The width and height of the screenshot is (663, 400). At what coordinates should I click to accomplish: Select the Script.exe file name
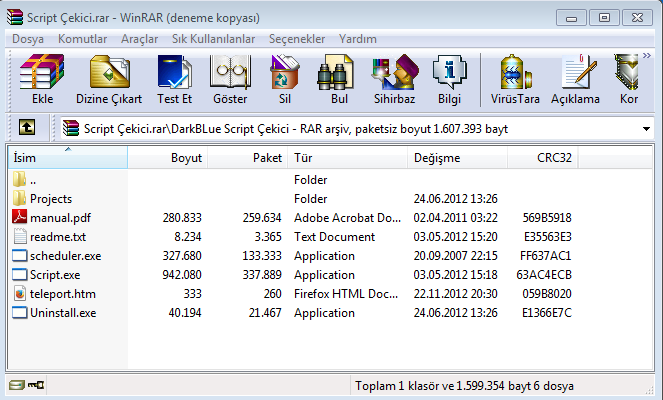pyautogui.click(x=55, y=275)
